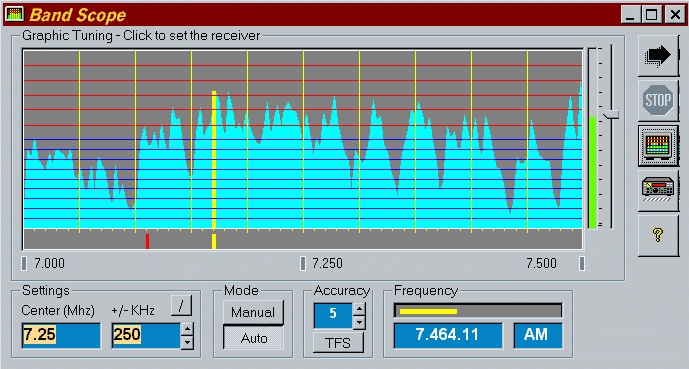
Task: Click the Band Scope title bar icon
Action: 14,14
